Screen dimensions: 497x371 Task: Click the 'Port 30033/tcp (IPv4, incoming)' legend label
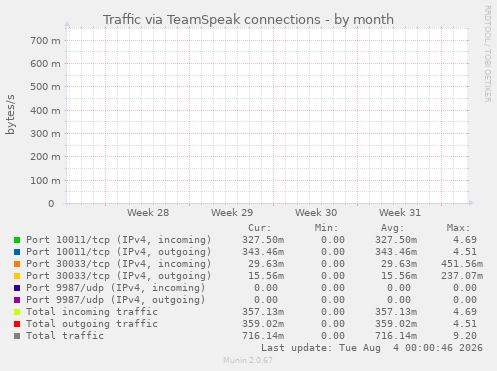[119, 264]
